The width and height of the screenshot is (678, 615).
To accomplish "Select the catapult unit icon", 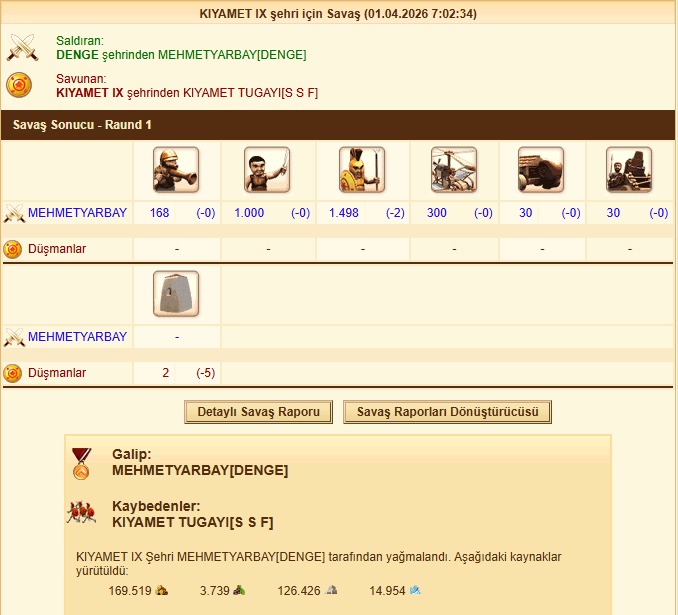I will pos(629,170).
